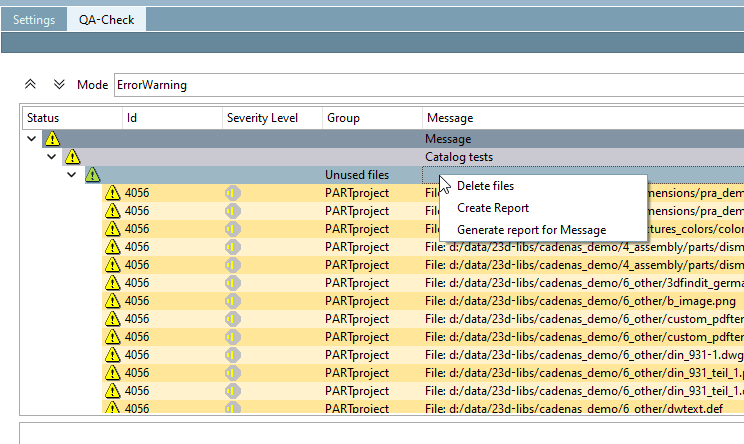Click the green warning icon in Unused files row
This screenshot has width=744, height=444.
(x=93, y=175)
